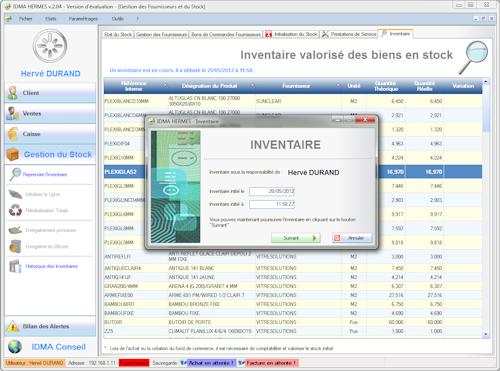Switch to the Gestion des Fournisseurs tab
This screenshot has height=371, width=500.
[161, 34]
